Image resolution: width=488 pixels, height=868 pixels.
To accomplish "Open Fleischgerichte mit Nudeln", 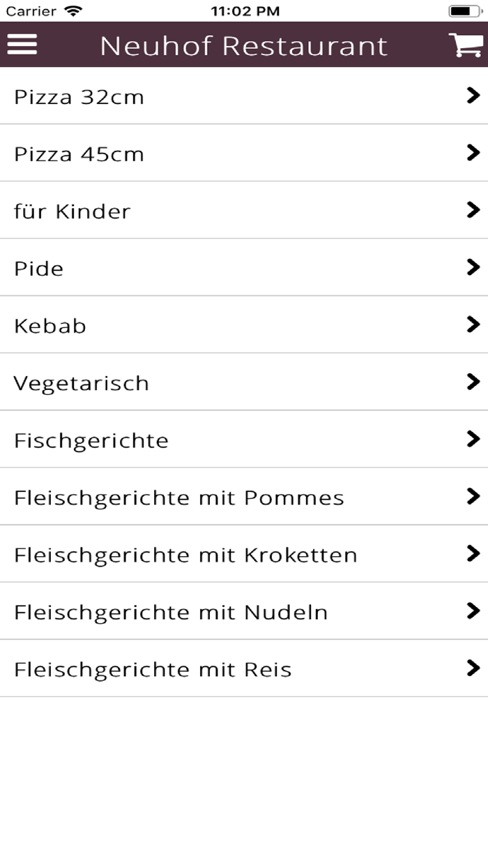I will pos(244,611).
